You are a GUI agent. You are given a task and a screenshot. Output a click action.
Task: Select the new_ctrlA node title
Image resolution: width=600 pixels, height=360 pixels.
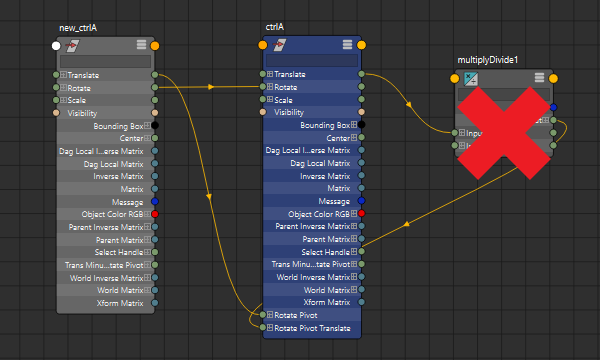(x=78, y=28)
